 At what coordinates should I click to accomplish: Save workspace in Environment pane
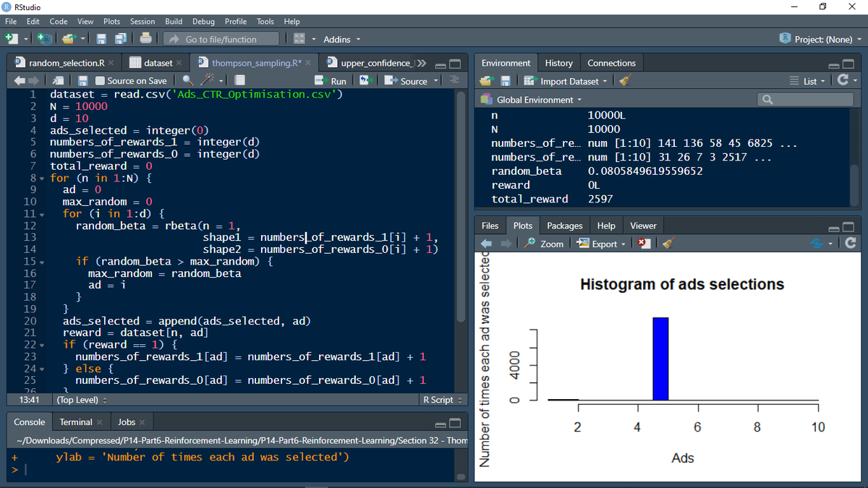[506, 81]
